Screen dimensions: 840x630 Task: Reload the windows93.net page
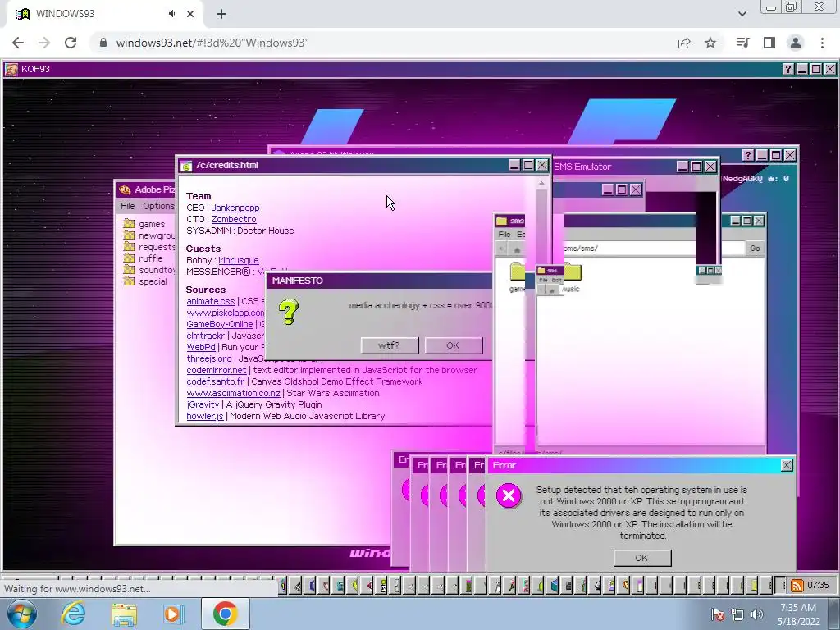coord(71,43)
